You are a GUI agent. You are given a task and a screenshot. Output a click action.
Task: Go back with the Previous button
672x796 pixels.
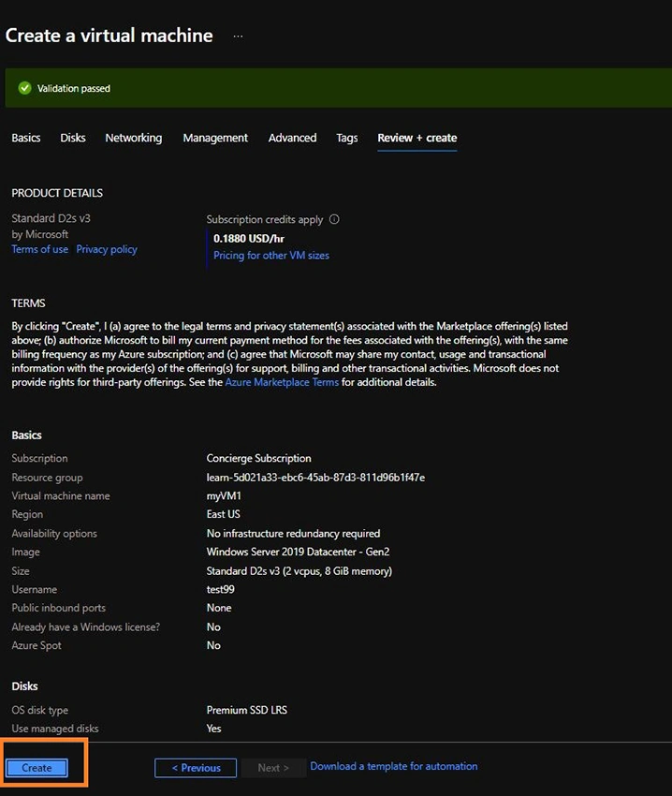tap(196, 768)
